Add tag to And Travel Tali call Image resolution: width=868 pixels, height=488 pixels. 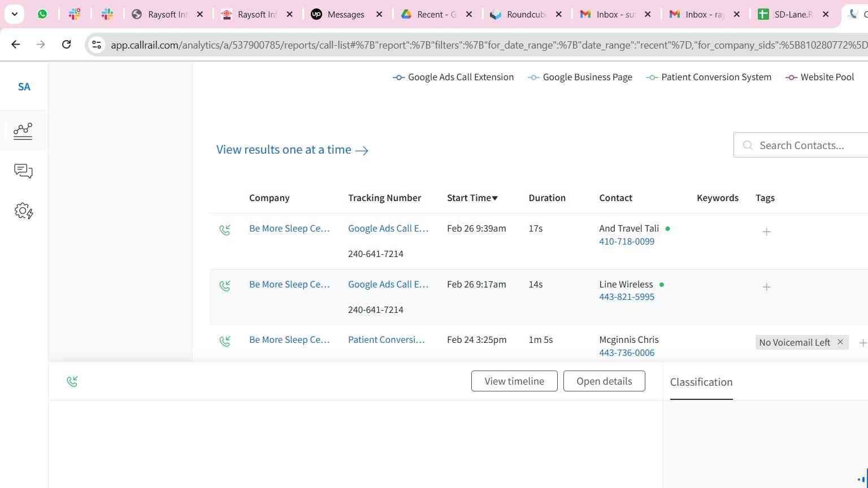click(766, 232)
